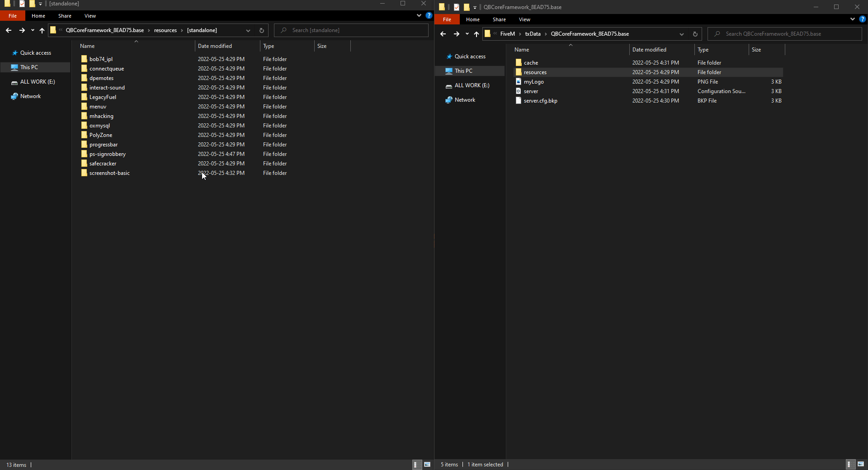Click Properties quick access icon in [standalone] title bar
The width and height of the screenshot is (868, 470).
point(22,4)
